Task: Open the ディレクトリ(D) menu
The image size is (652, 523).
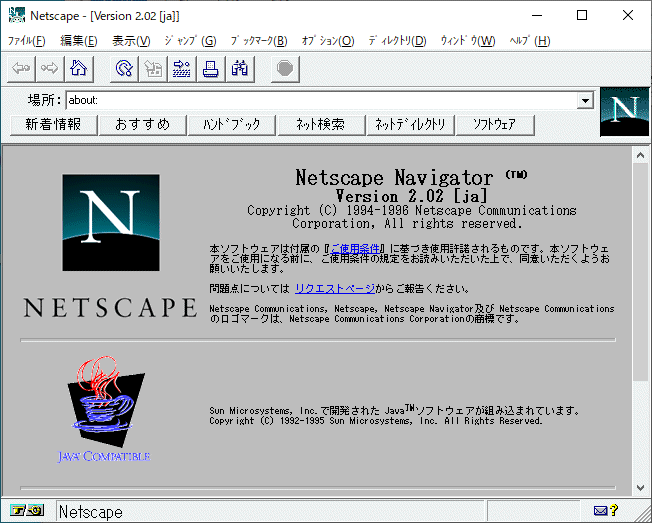Action: click(397, 41)
